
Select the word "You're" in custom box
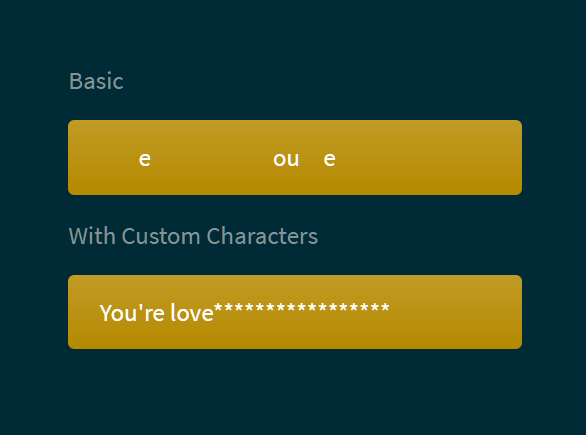(132, 313)
